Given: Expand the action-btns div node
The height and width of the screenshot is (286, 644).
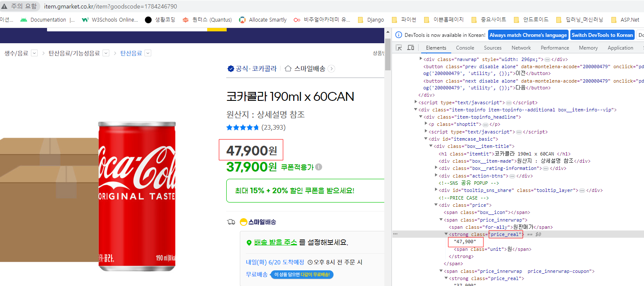Looking at the screenshot, I should click(x=436, y=175).
